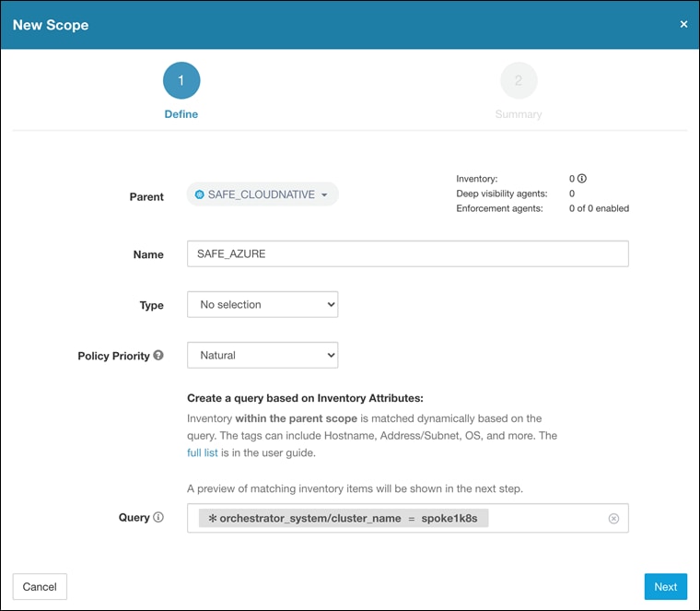
Task: Proceed with the Next button
Action: pos(665,586)
